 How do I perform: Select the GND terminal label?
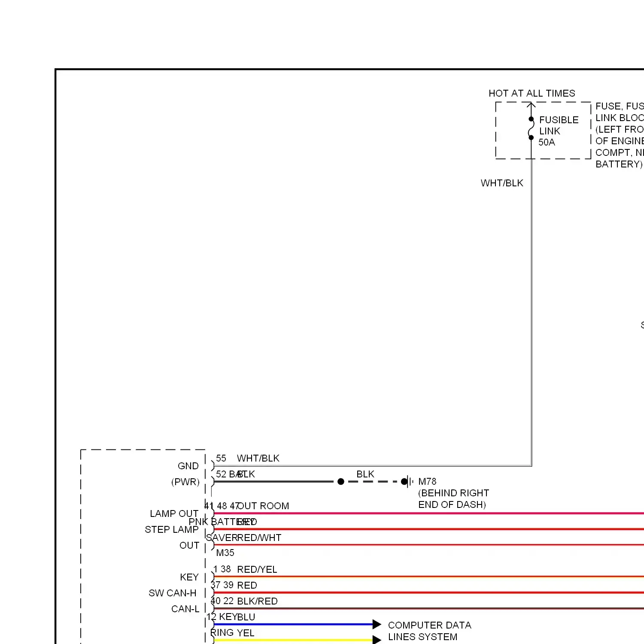coord(188,466)
